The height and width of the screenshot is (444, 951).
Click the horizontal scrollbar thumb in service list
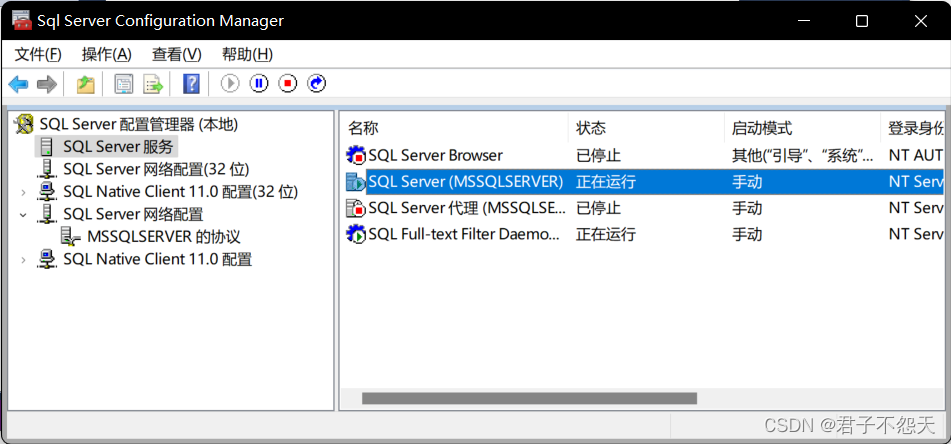click(x=529, y=399)
